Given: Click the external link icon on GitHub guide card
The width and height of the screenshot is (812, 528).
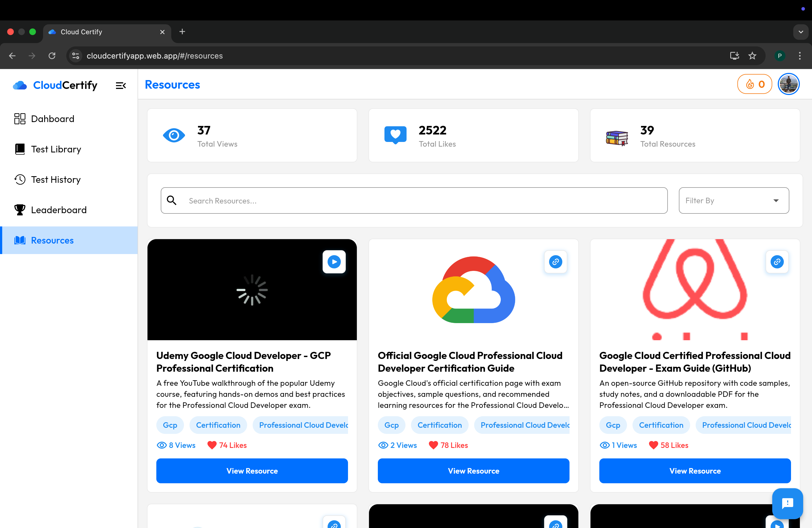Looking at the screenshot, I should [777, 262].
